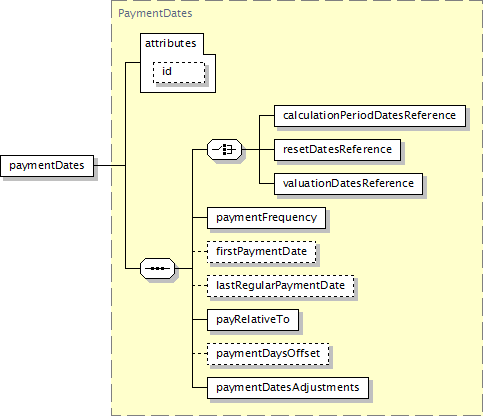Click the attributes folder tab
The image size is (483, 416).
(171, 44)
